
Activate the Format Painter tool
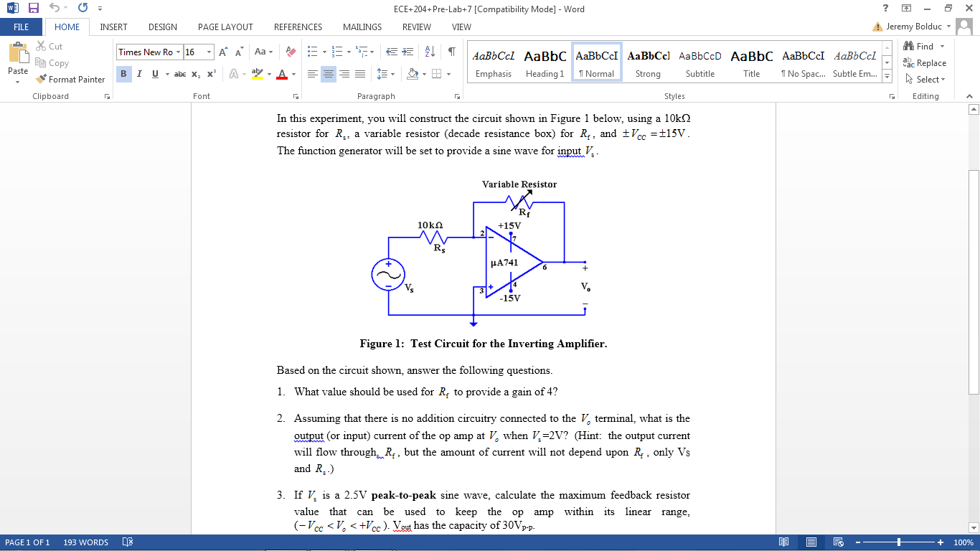(x=70, y=79)
